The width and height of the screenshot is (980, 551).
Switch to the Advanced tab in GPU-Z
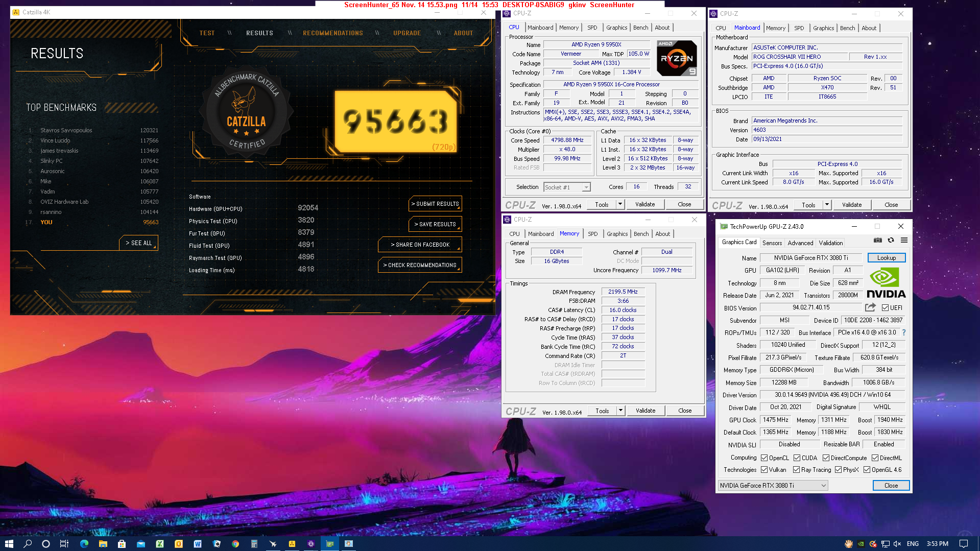coord(800,243)
